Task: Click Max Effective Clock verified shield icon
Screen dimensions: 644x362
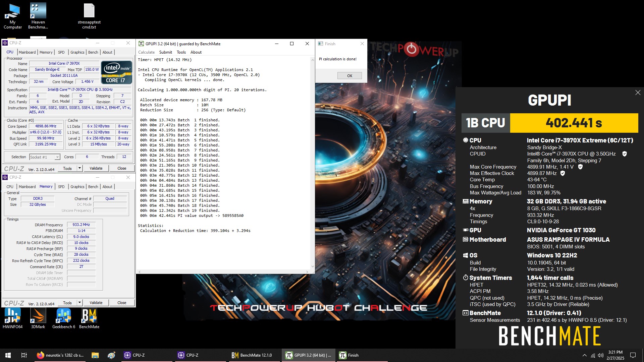Action: pyautogui.click(x=563, y=173)
